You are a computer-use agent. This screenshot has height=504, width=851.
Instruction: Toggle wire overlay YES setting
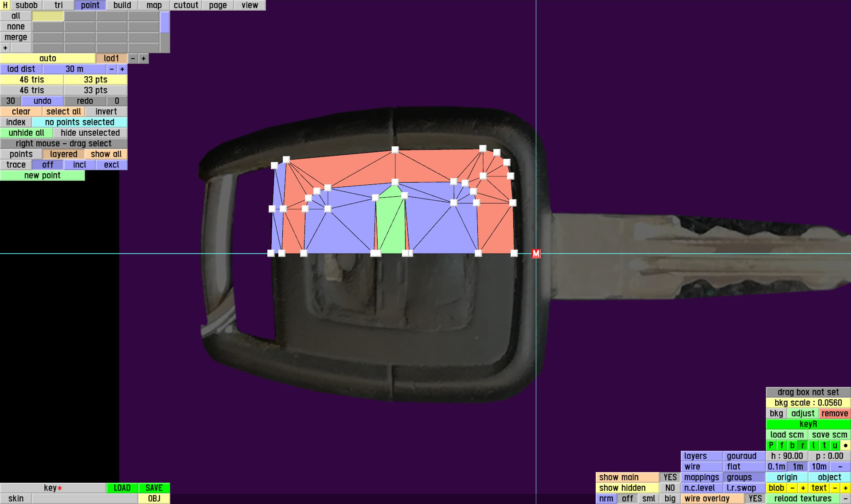coord(755,499)
